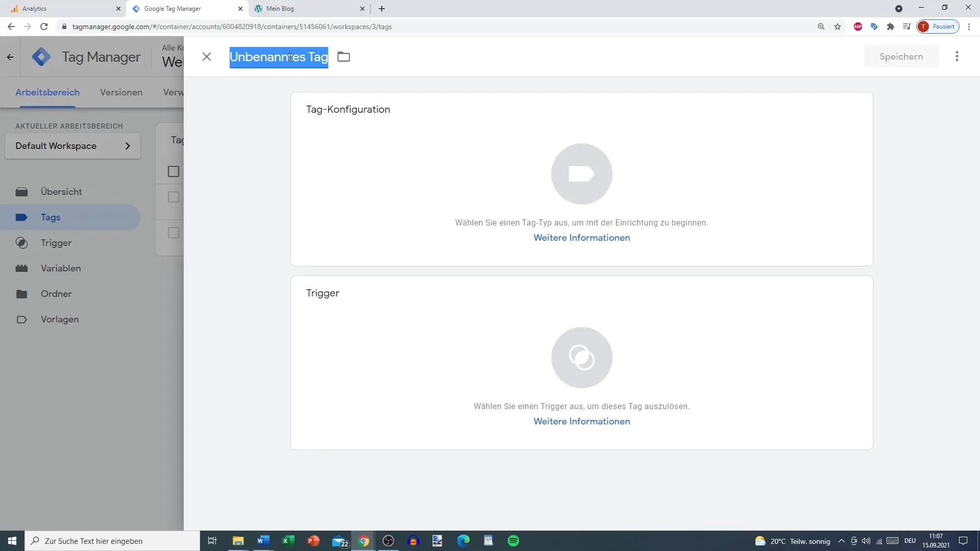Edit the Unbenanntes Tag name field

279,57
